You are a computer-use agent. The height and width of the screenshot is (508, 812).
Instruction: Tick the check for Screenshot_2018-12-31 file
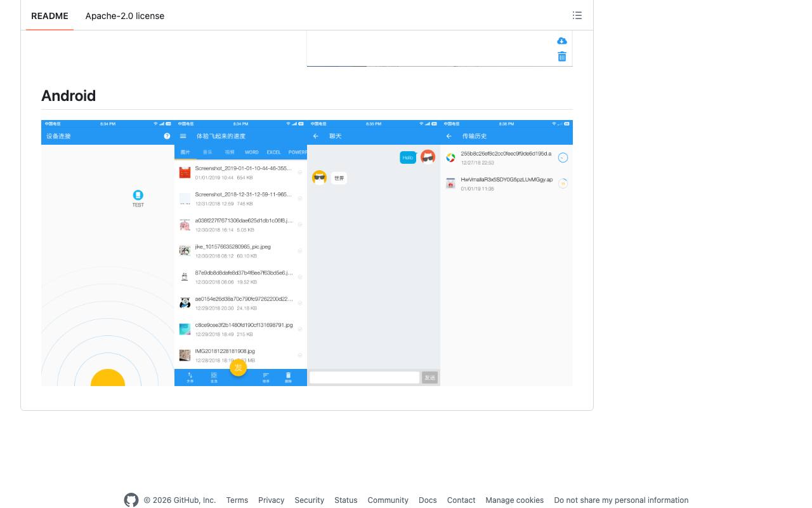click(x=300, y=199)
